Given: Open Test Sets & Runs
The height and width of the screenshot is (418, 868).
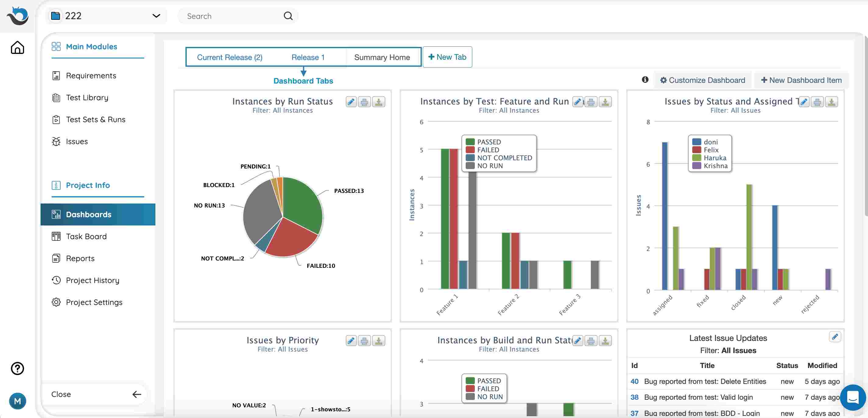Looking at the screenshot, I should [95, 119].
